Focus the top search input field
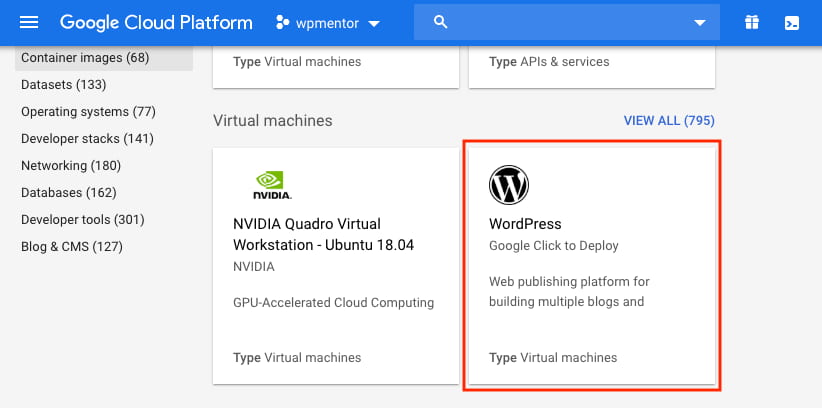This screenshot has height=408, width=822. click(x=566, y=22)
